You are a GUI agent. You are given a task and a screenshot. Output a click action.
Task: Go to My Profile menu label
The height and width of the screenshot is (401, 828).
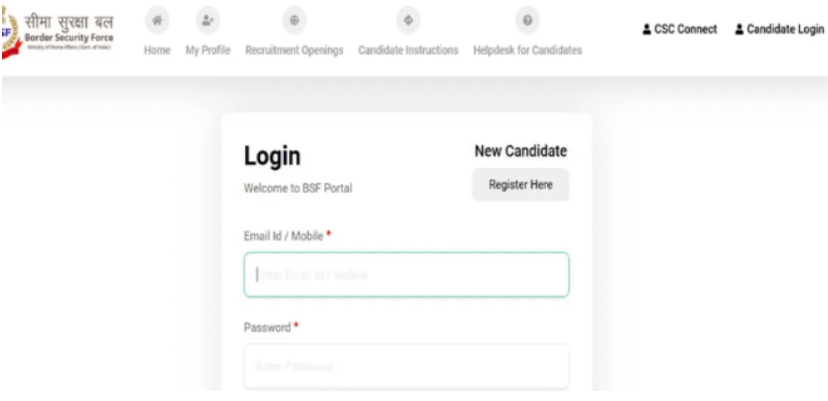(x=209, y=50)
